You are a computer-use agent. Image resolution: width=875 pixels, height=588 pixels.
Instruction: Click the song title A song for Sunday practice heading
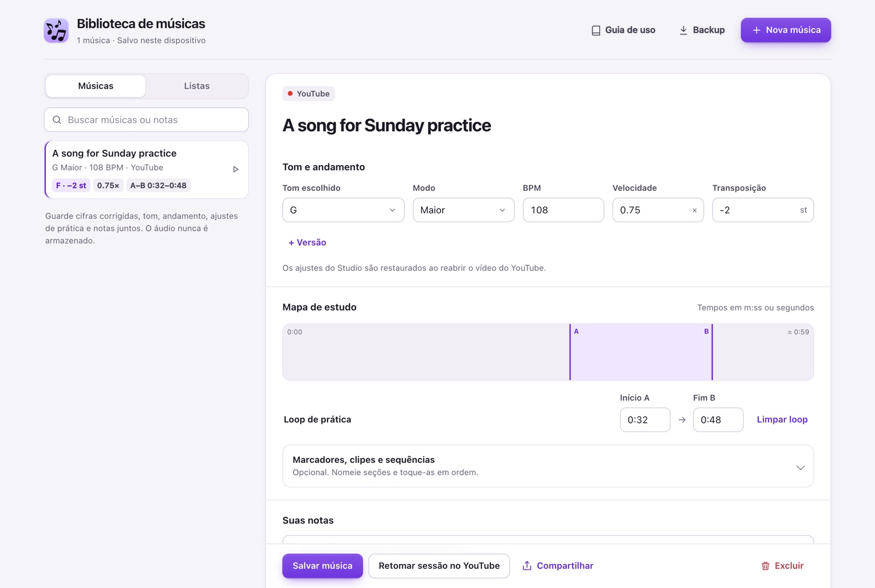point(387,125)
